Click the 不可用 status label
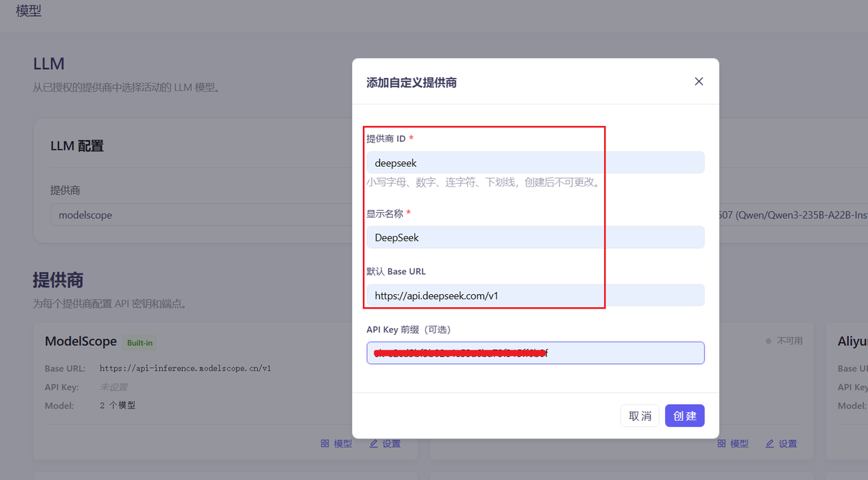The image size is (868, 480). click(789, 340)
